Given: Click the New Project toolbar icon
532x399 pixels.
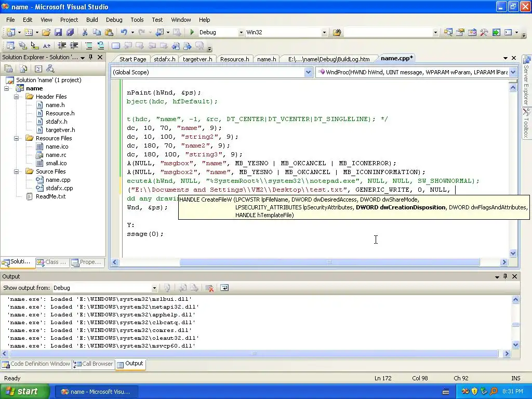Looking at the screenshot, I should click(10, 32).
